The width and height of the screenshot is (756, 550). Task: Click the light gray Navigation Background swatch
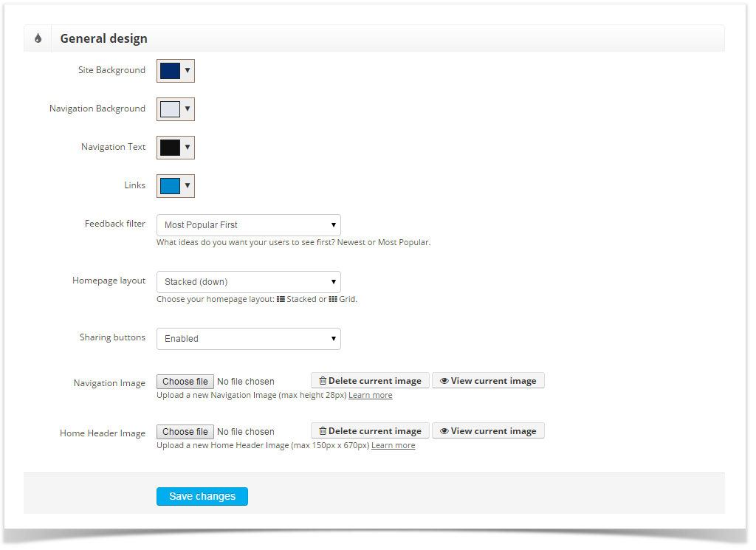(171, 109)
